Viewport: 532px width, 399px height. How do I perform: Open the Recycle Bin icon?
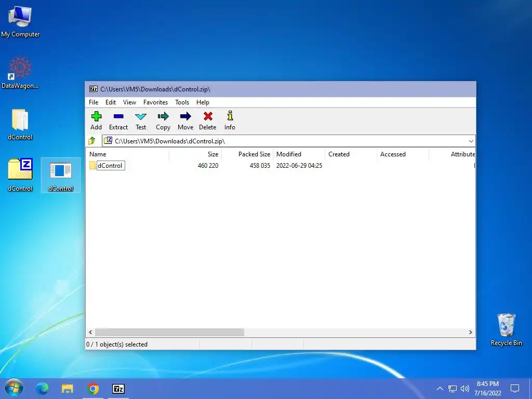506,329
